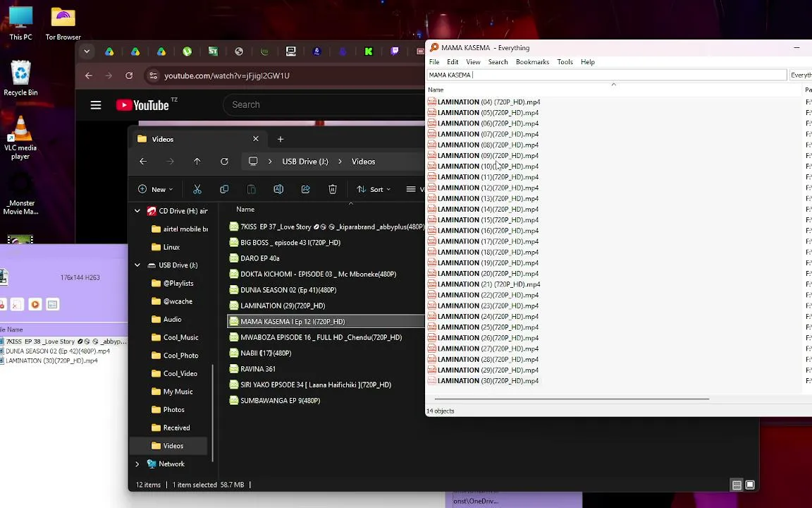Open the Search menu in Everything
The height and width of the screenshot is (508, 812).
coord(498,61)
